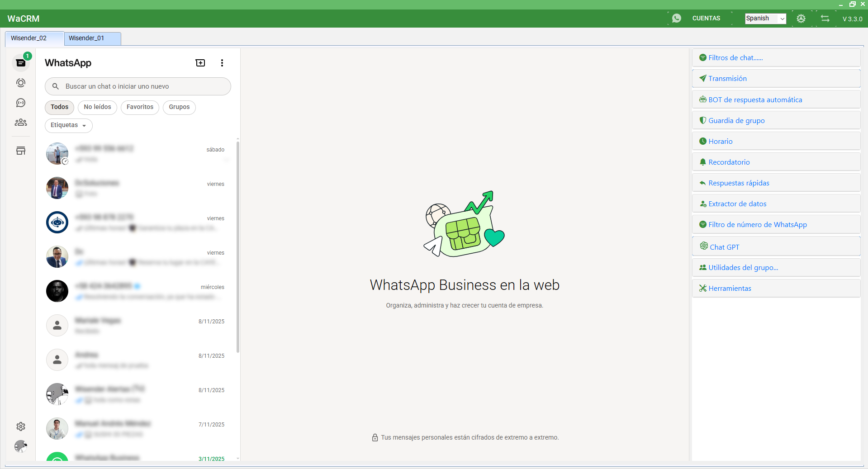Click the gear icon in the green top bar

click(x=801, y=19)
